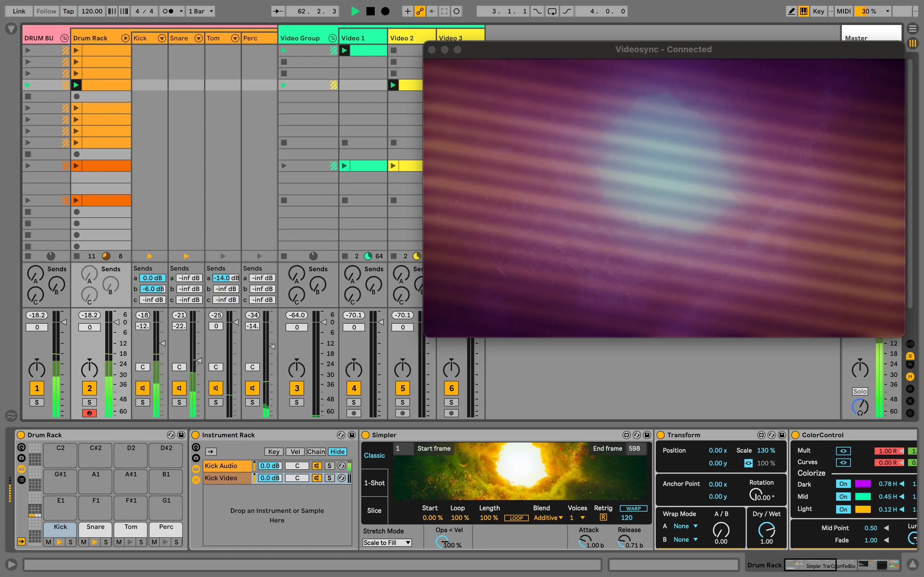Viewport: 924px width, 577px height.
Task: Click the session record button
Action: (x=385, y=11)
